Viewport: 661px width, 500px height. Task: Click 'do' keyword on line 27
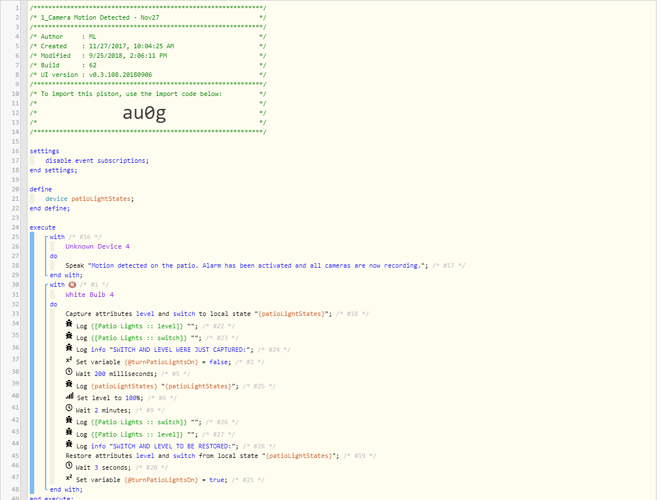(x=54, y=256)
